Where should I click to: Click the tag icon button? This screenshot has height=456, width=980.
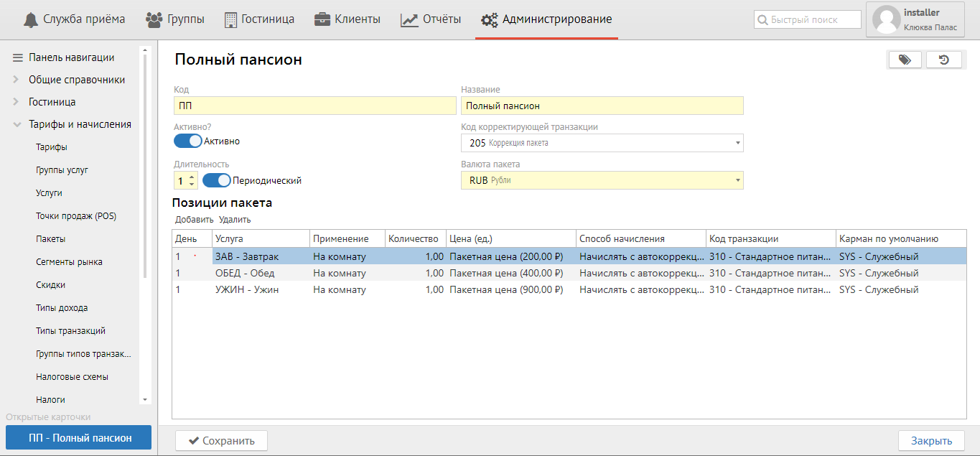(905, 60)
